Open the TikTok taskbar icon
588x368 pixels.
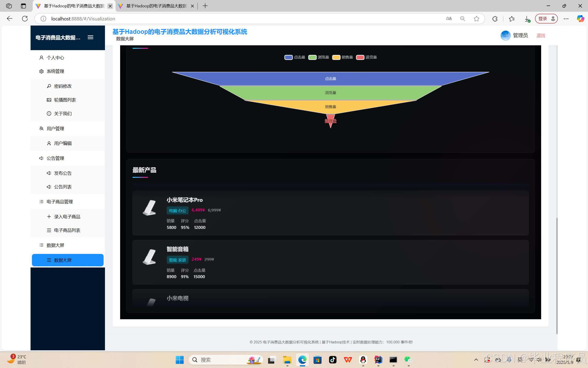[333, 360]
